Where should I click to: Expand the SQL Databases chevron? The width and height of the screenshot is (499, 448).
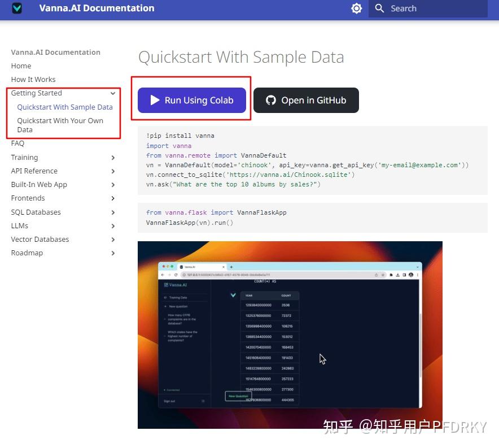click(113, 212)
